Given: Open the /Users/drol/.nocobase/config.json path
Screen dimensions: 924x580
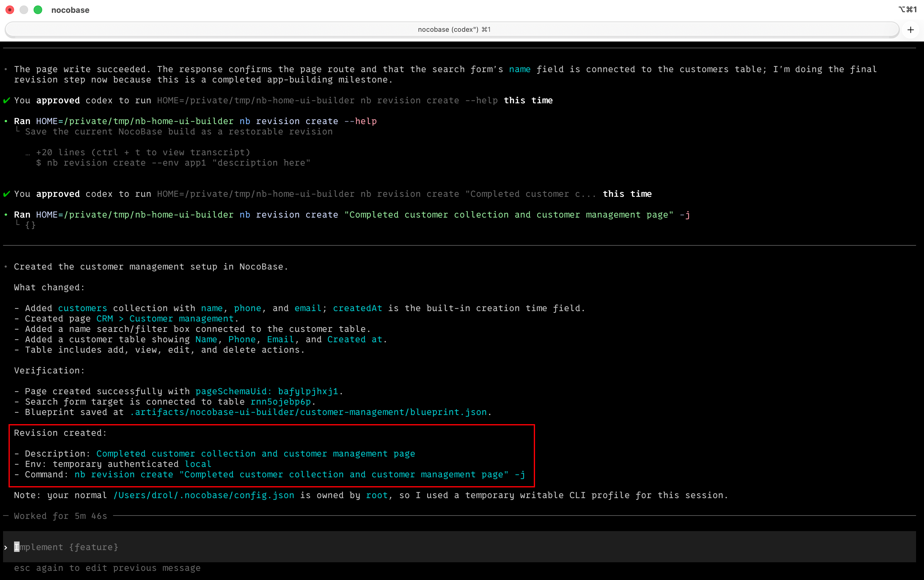Looking at the screenshot, I should (x=204, y=495).
